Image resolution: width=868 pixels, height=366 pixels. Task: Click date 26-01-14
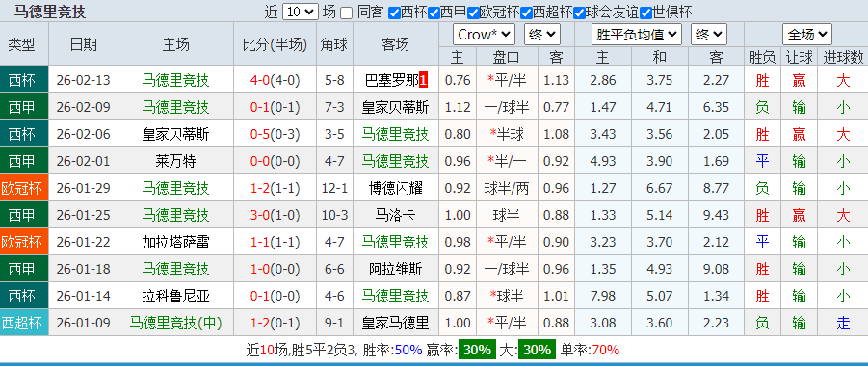[x=83, y=296]
